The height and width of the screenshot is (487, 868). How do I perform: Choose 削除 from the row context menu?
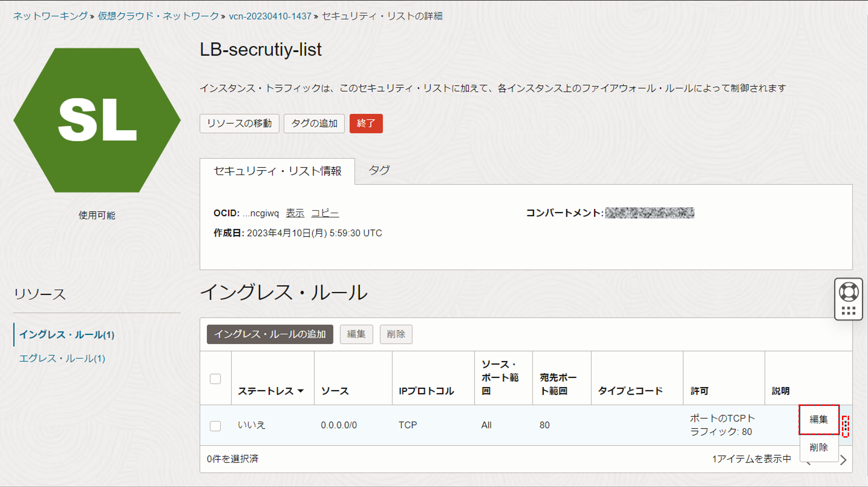click(819, 448)
